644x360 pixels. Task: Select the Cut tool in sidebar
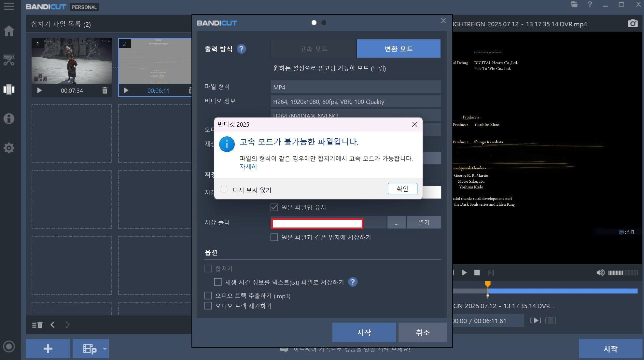[x=9, y=60]
